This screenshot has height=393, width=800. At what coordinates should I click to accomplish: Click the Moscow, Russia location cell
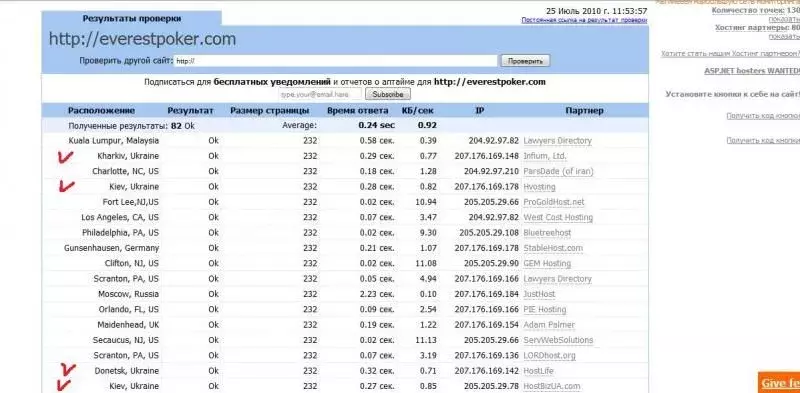point(129,293)
